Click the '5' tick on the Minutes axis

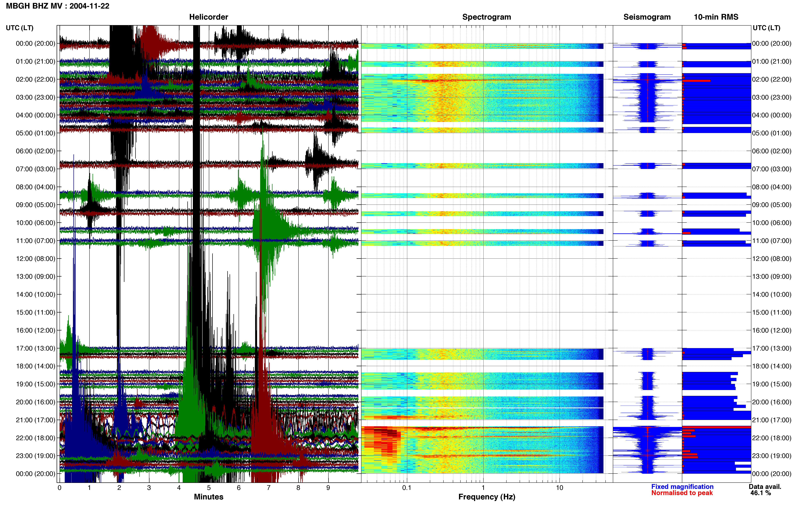pos(209,488)
